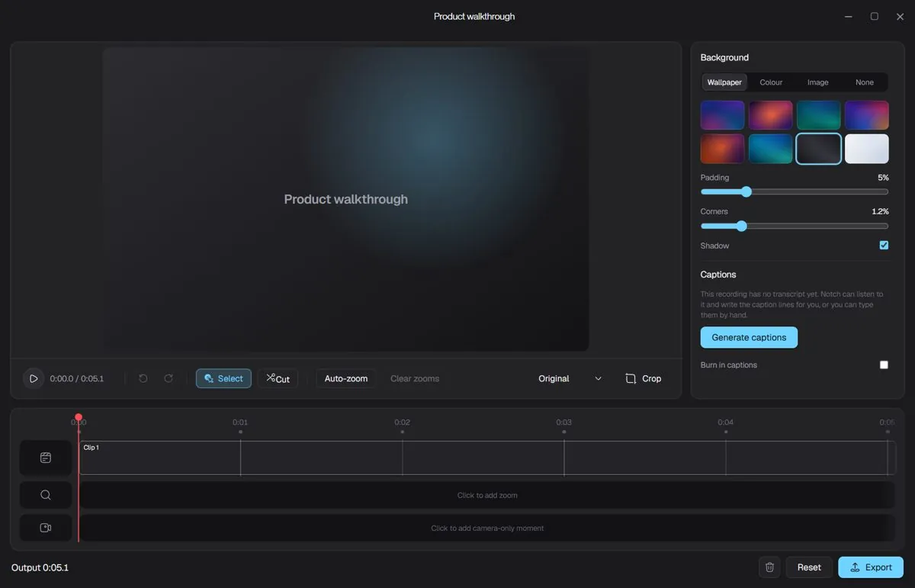Enable Burn in captions checkbox
The height and width of the screenshot is (588, 915).
tap(884, 365)
